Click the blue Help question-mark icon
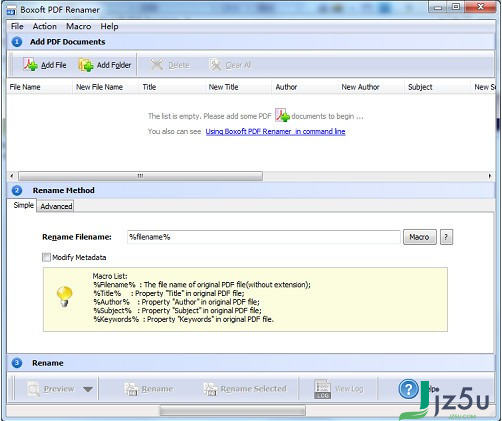The height and width of the screenshot is (421, 502). [408, 389]
